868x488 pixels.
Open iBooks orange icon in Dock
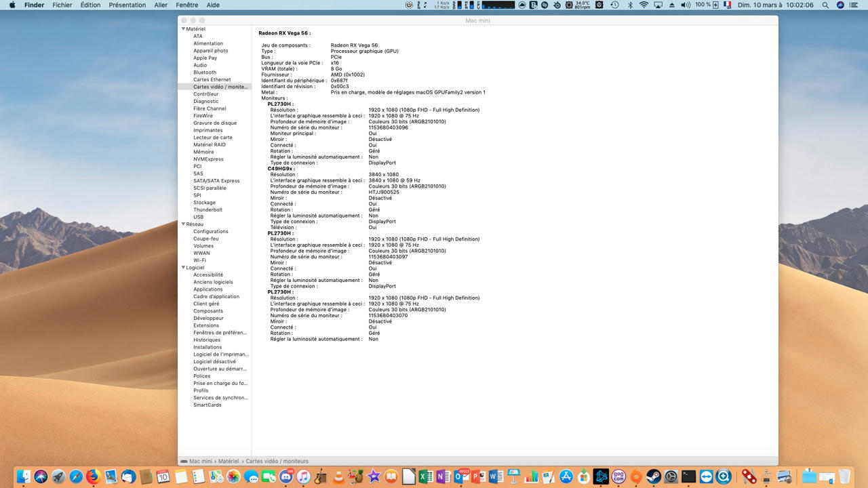(x=391, y=476)
